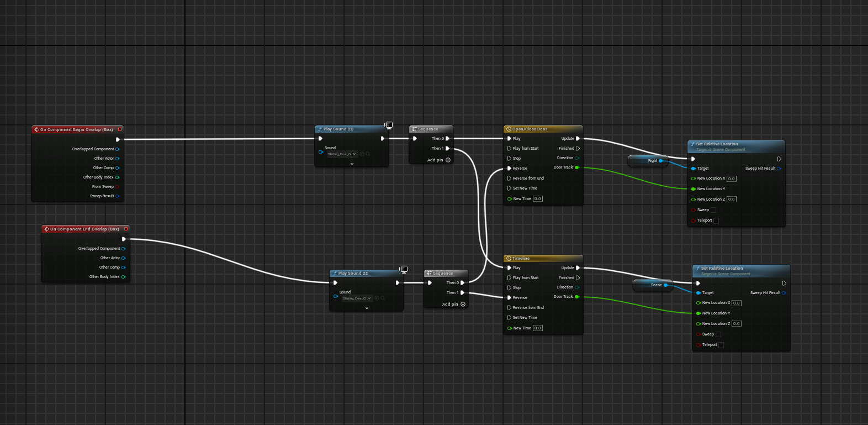Screen dimensions: 868x425
Task: Select the On Component End Overlap (Box) header
Action: point(86,229)
